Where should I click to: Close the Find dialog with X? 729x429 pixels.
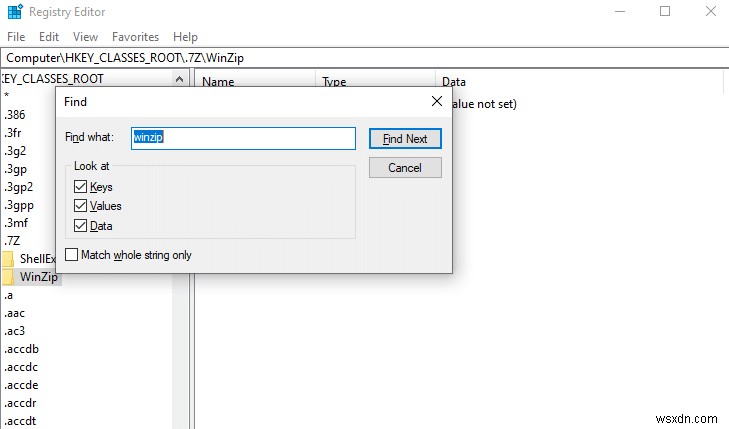(437, 101)
